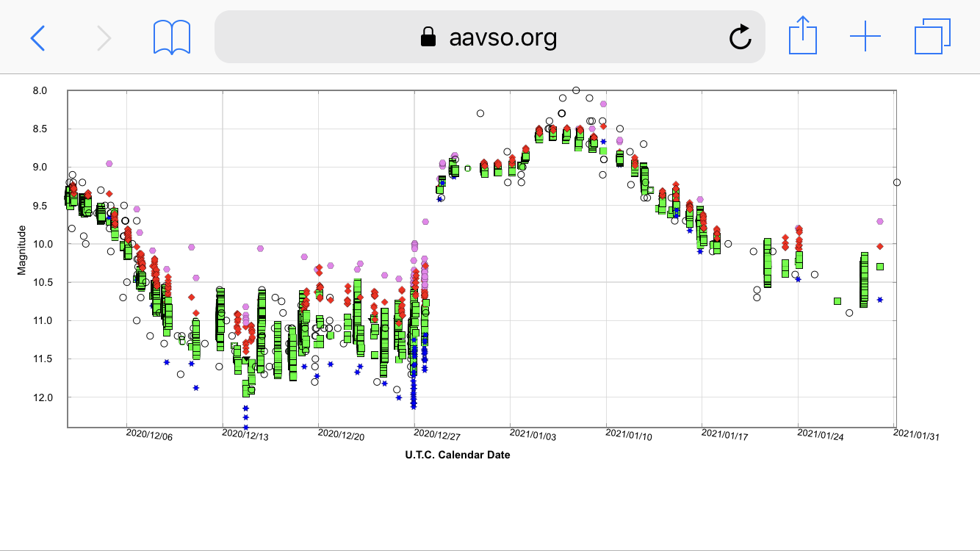Open the share sheet icon

pos(802,36)
